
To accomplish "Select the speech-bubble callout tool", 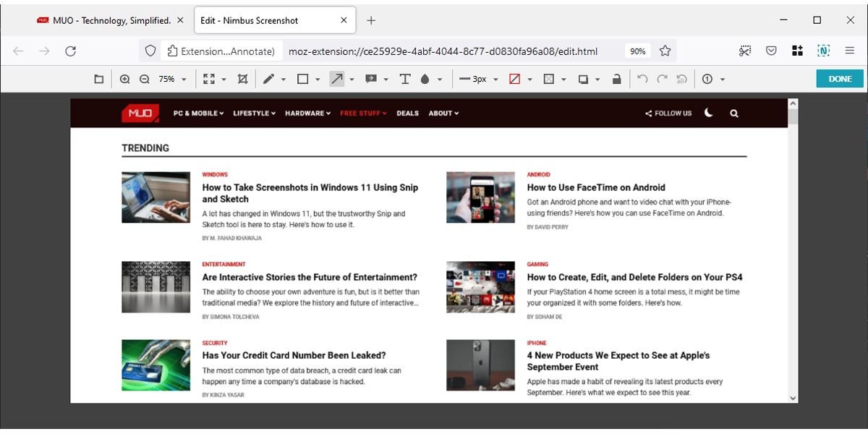I will tap(371, 79).
